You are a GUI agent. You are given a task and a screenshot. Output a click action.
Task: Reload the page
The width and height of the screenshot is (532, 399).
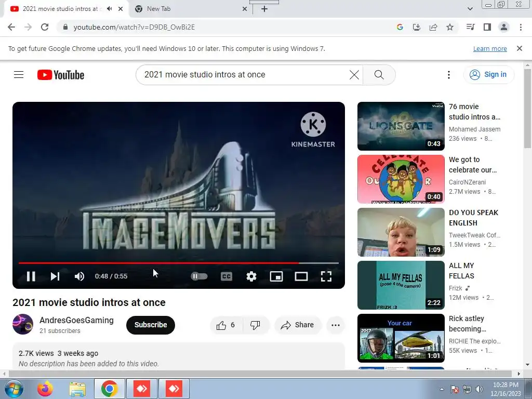point(45,27)
